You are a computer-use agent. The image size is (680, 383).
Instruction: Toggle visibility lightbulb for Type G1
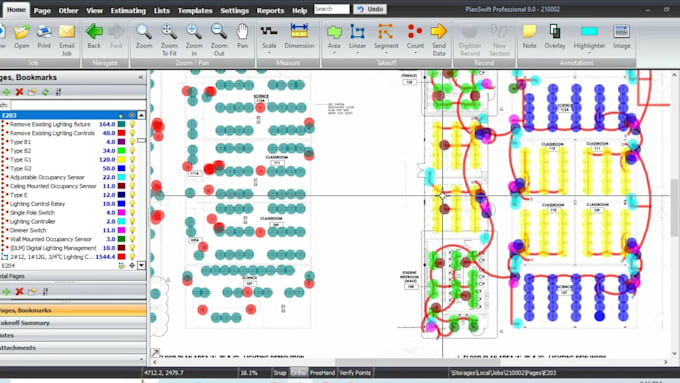pyautogui.click(x=132, y=160)
